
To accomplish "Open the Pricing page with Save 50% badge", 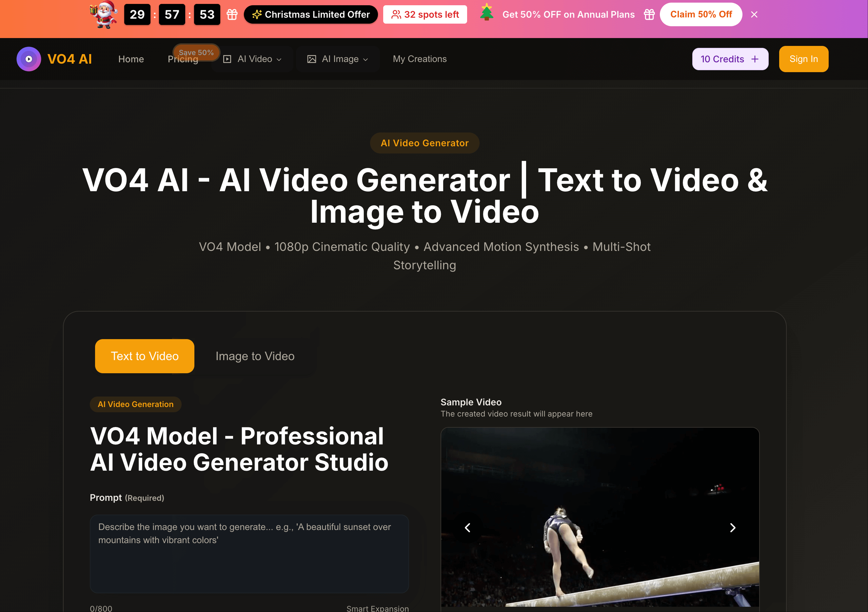I will [x=183, y=59].
